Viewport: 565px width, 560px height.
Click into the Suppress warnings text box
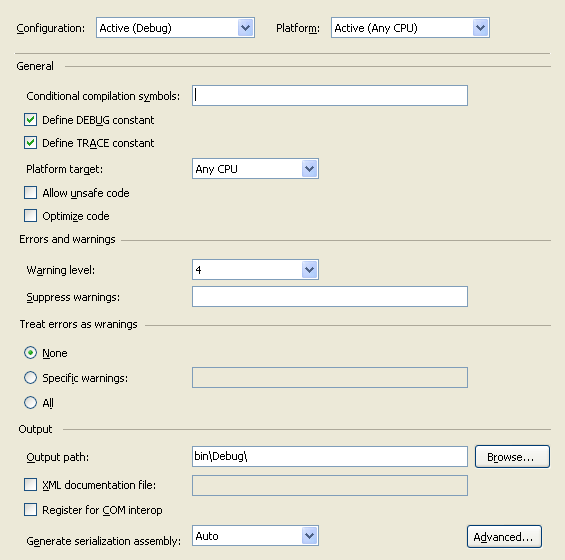coord(330,297)
